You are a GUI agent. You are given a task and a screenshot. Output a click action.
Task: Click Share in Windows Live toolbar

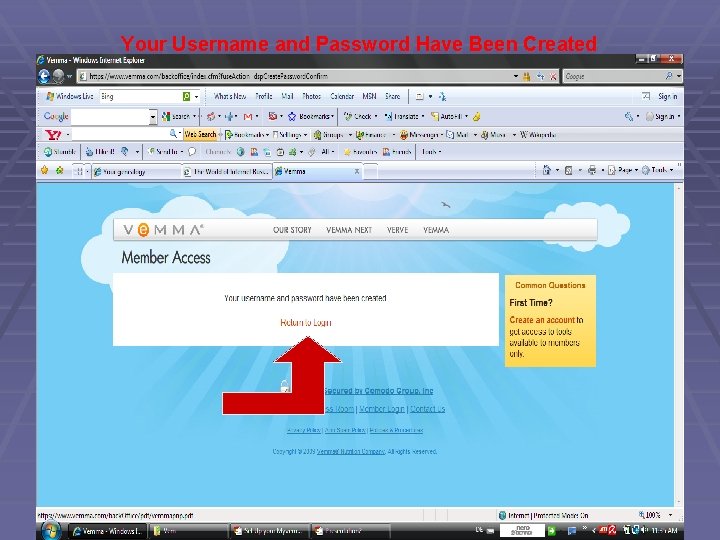click(393, 96)
